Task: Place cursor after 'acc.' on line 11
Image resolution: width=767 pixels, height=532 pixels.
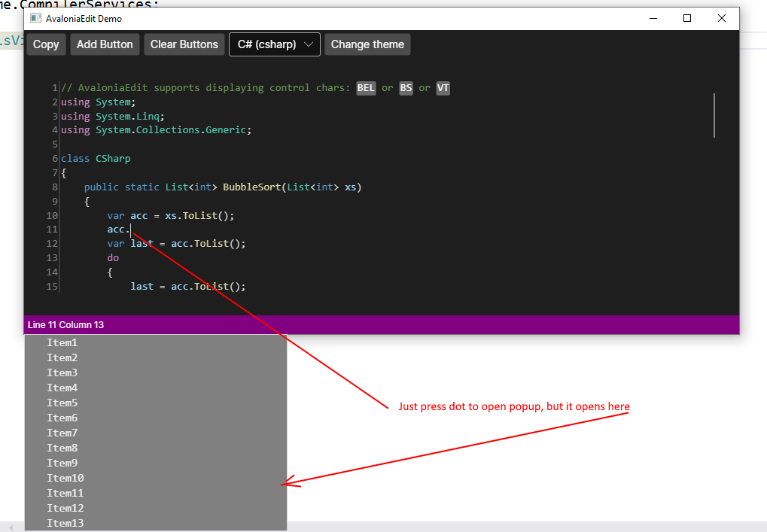Action: [131, 230]
